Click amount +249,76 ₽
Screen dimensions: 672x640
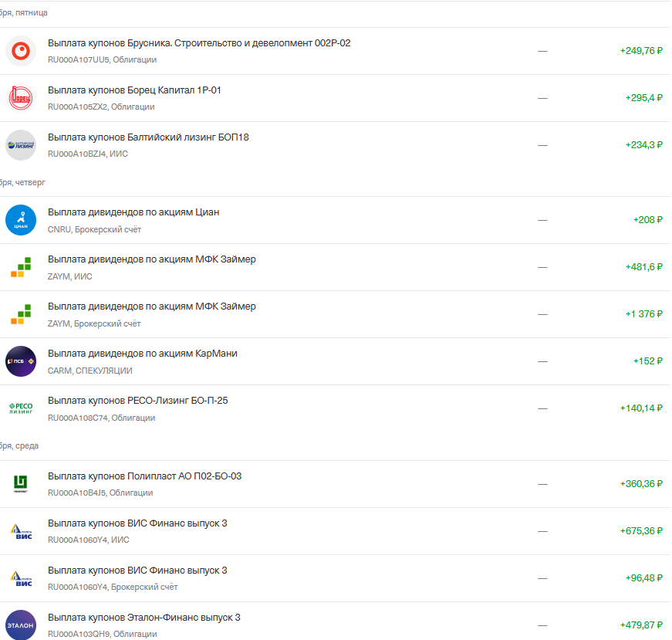click(x=641, y=51)
